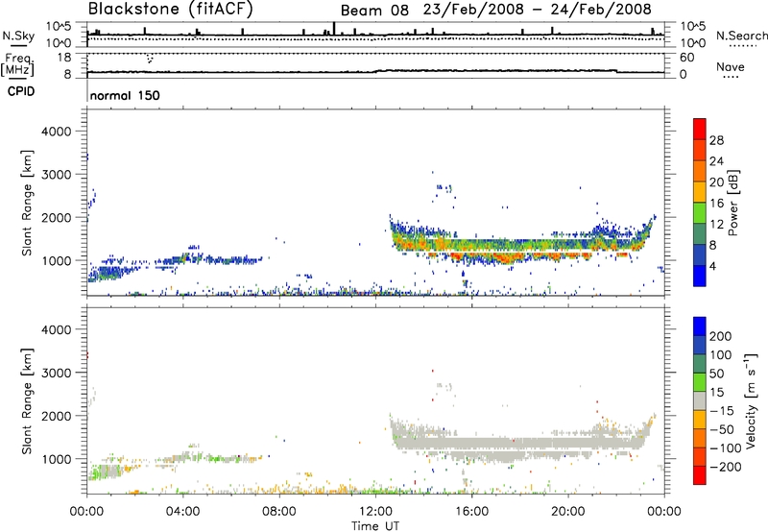Click the Velocity [m s⁻¹] colorbar label
The image size is (768, 532).
click(751, 400)
